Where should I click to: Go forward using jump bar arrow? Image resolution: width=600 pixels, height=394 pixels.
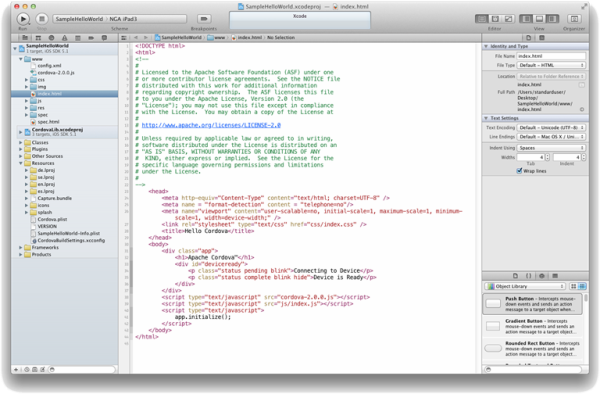tap(145, 37)
